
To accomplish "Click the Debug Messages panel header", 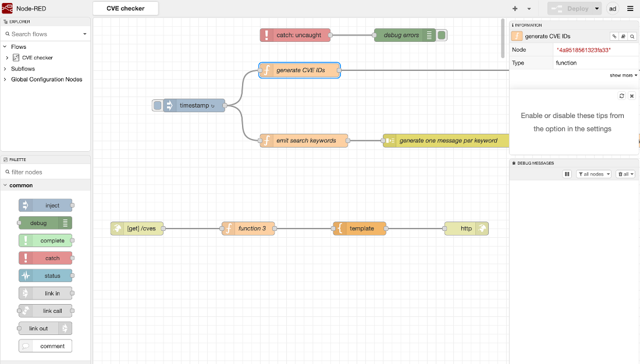I will tap(574, 163).
